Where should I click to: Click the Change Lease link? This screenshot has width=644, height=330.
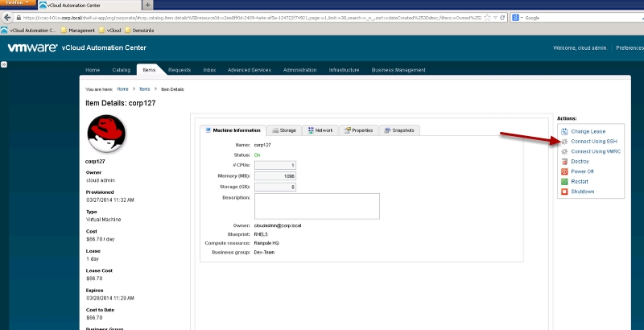[x=588, y=132]
